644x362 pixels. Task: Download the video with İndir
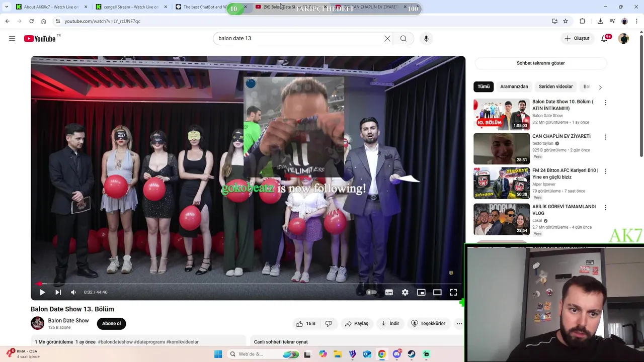tap(390, 324)
